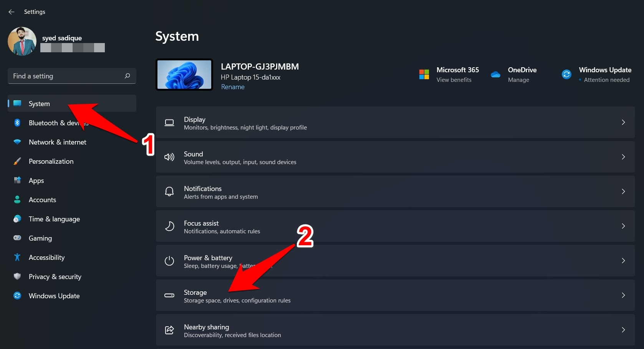The image size is (644, 349).
Task: Expand the Sound settings row
Action: coord(396,157)
